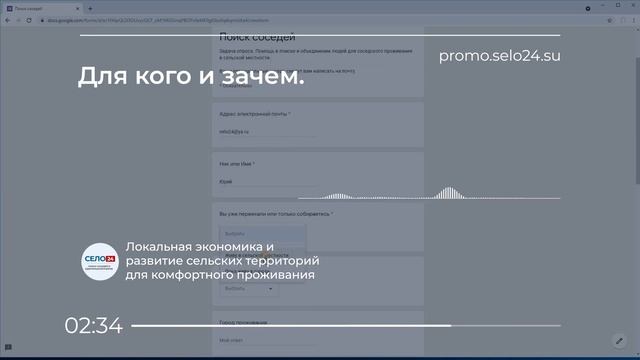Open the browser three-dot menu
The image size is (640, 360).
[x=634, y=20]
